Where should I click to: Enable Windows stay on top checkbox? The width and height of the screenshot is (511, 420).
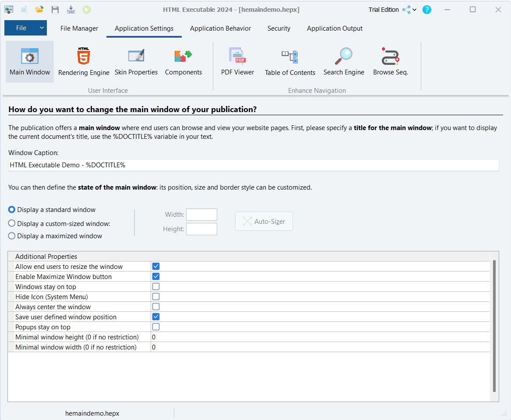pos(156,286)
